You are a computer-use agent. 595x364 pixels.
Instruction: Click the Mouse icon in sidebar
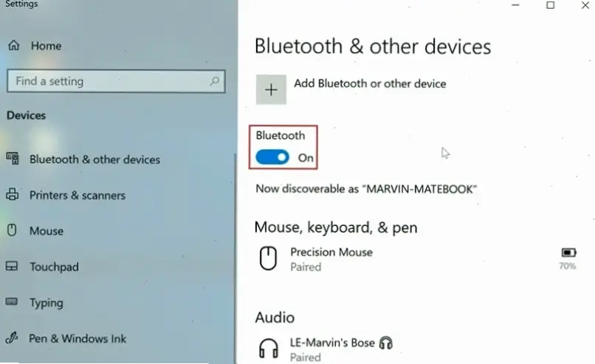click(12, 230)
